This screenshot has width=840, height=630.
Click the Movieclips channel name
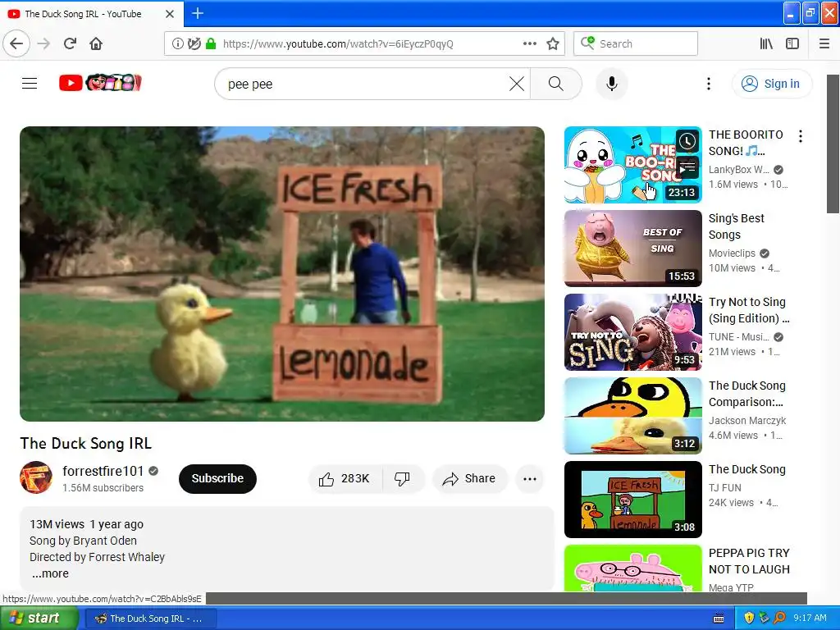(732, 253)
